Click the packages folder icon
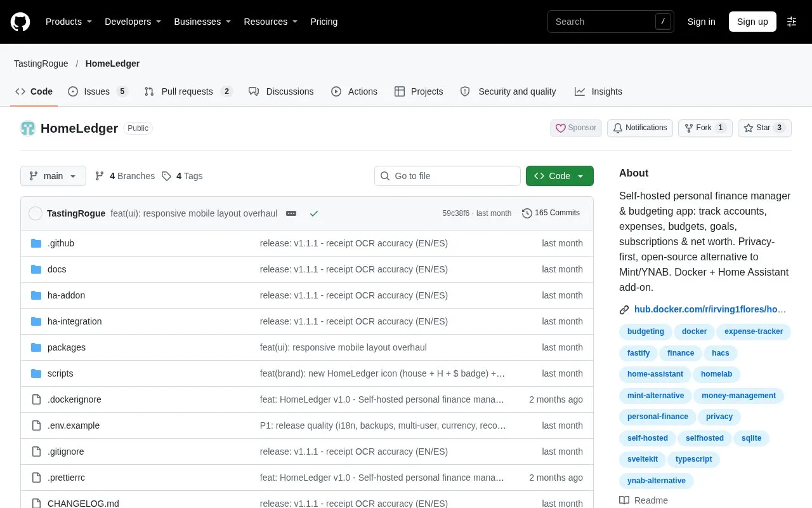 pos(36,347)
